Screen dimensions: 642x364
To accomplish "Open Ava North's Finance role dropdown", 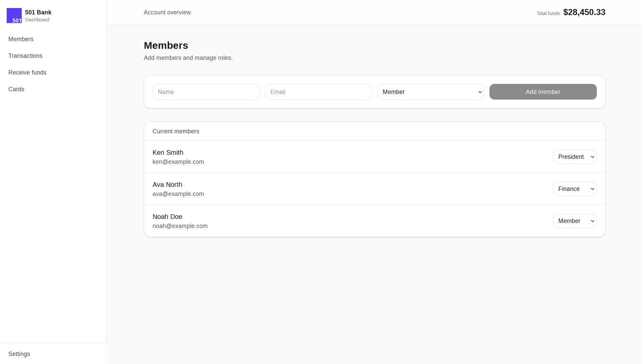I will coord(575,189).
